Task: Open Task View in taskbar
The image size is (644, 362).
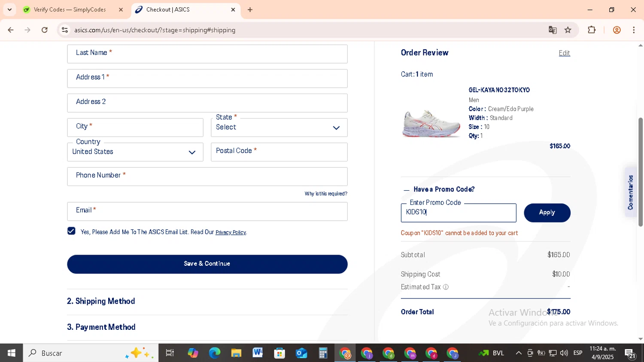Action: [x=170, y=353]
